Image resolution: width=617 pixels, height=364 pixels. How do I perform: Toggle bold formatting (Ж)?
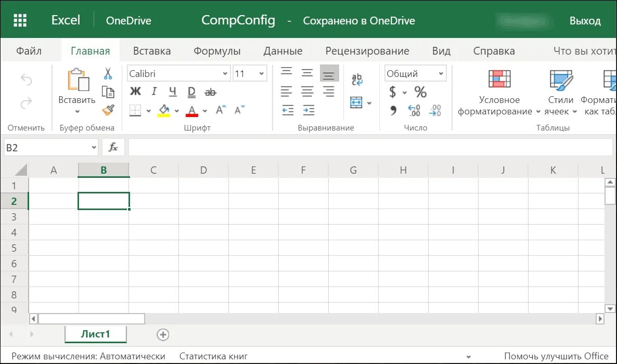pyautogui.click(x=135, y=92)
